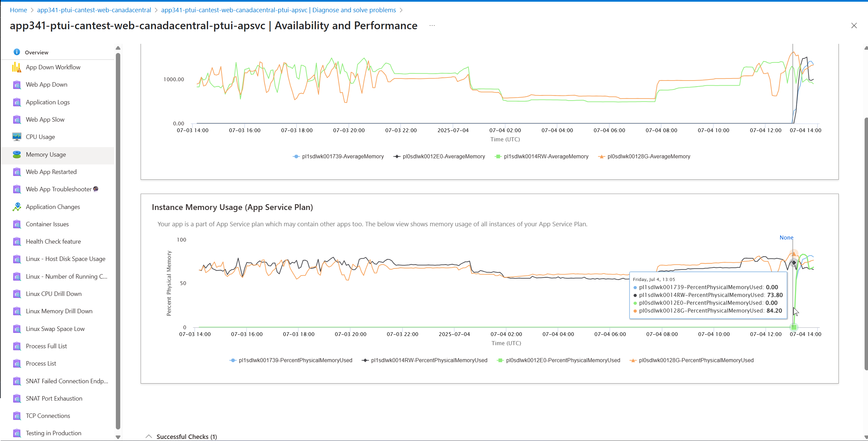The width and height of the screenshot is (868, 441).
Task: Toggle pl1sdlwk0014RW-AverageMemory legend series
Action: 542,156
